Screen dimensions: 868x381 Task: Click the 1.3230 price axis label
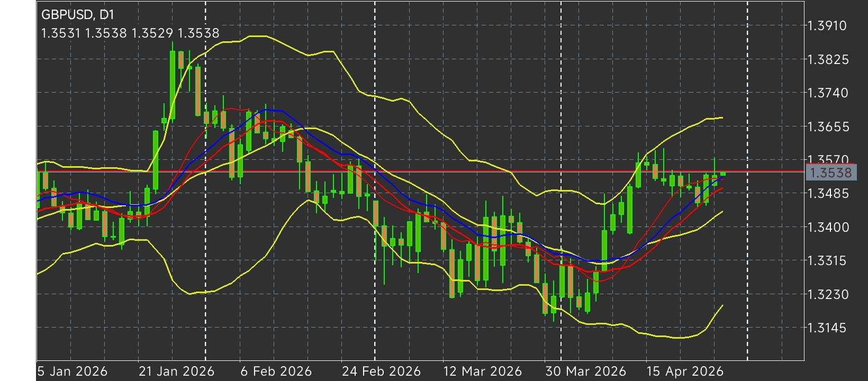[x=828, y=294]
